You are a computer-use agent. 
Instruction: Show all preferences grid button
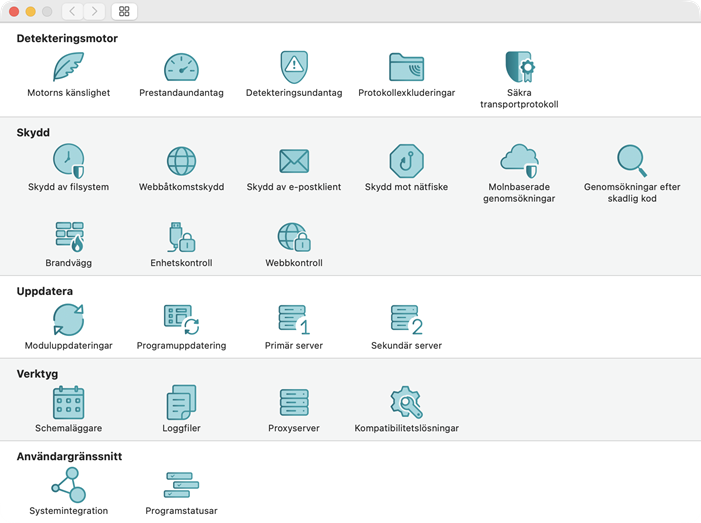[124, 11]
